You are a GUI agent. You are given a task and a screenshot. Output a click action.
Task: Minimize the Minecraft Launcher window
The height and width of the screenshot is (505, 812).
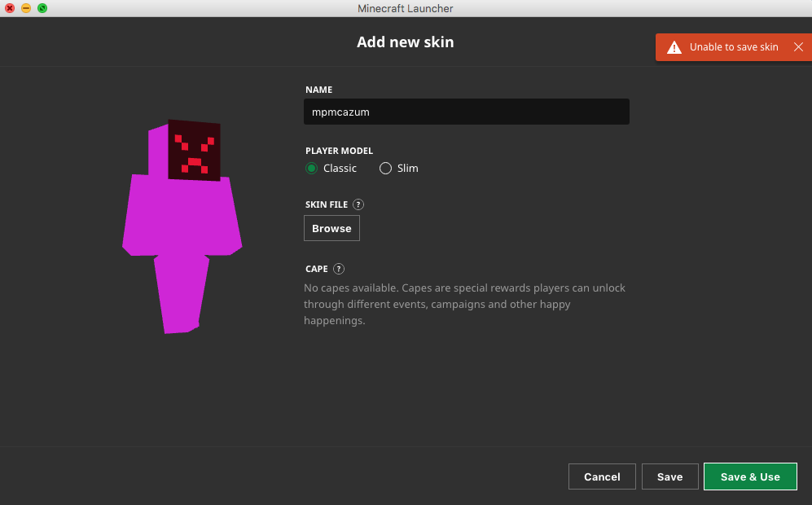point(26,8)
